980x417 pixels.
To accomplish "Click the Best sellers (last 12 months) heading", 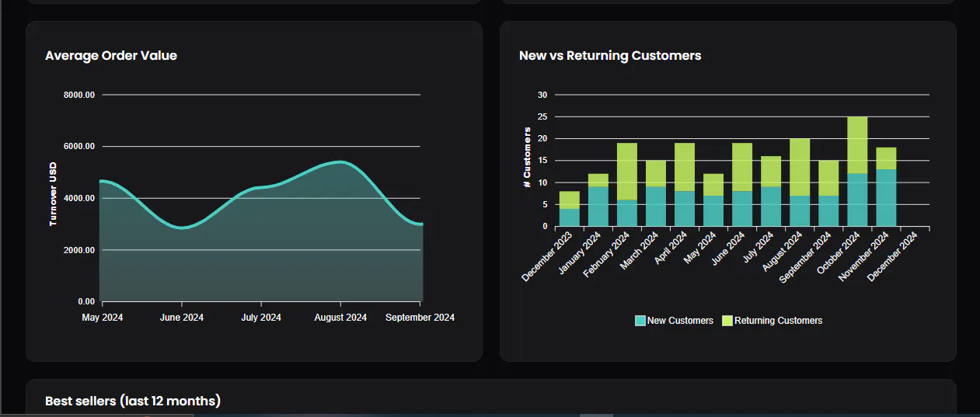I will click(x=133, y=401).
